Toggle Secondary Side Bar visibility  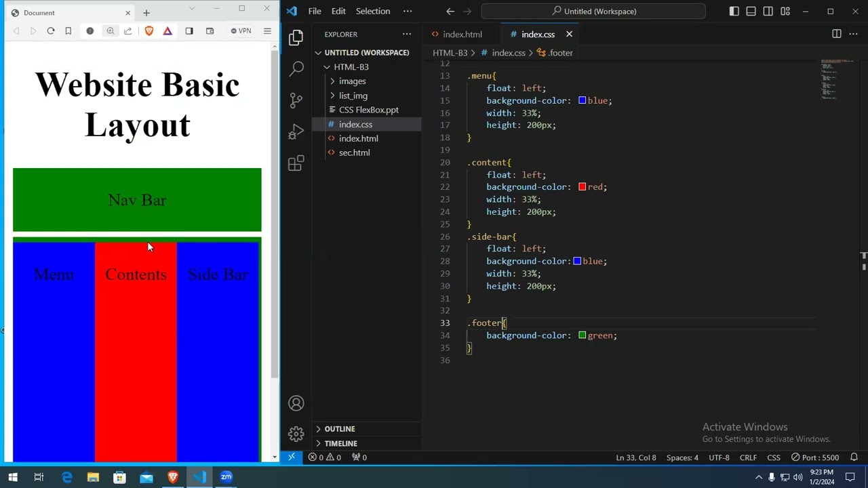tap(768, 11)
